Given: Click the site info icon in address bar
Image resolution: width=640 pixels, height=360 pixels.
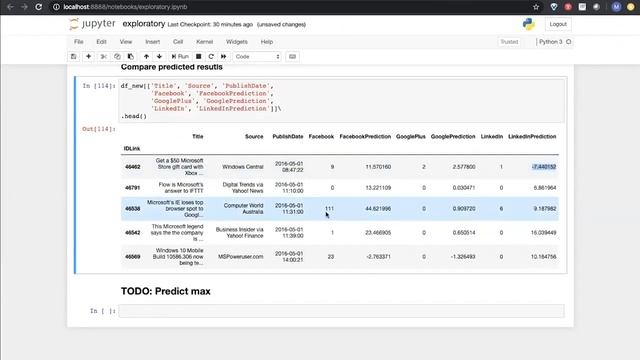Looking at the screenshot, I should coord(56,7).
